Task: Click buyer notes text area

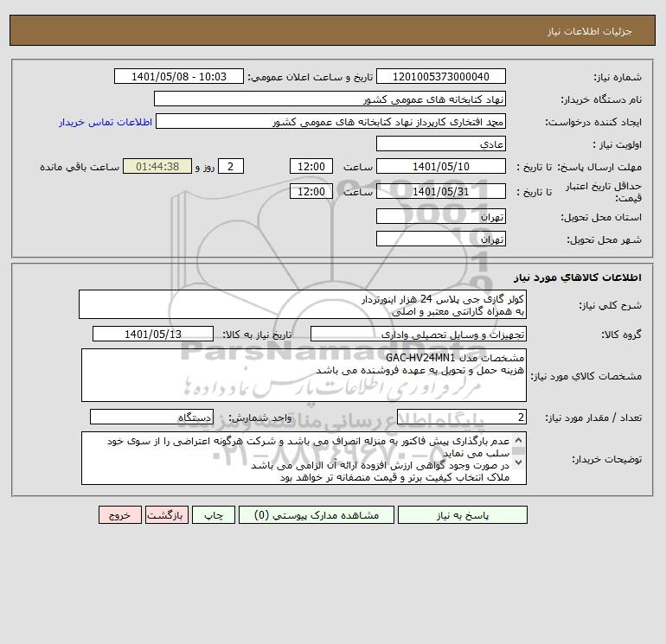Action: [304, 458]
